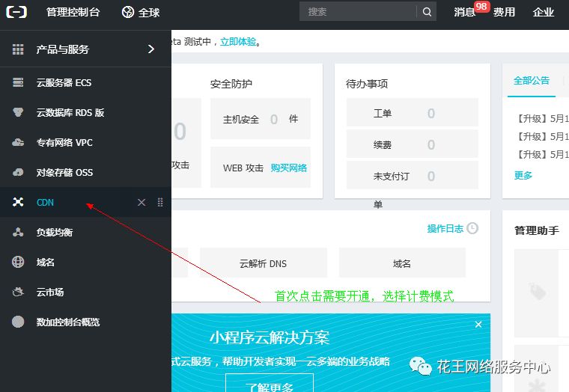Click the operation log clock icon
Screen dimensions: 569x392
(x=472, y=228)
